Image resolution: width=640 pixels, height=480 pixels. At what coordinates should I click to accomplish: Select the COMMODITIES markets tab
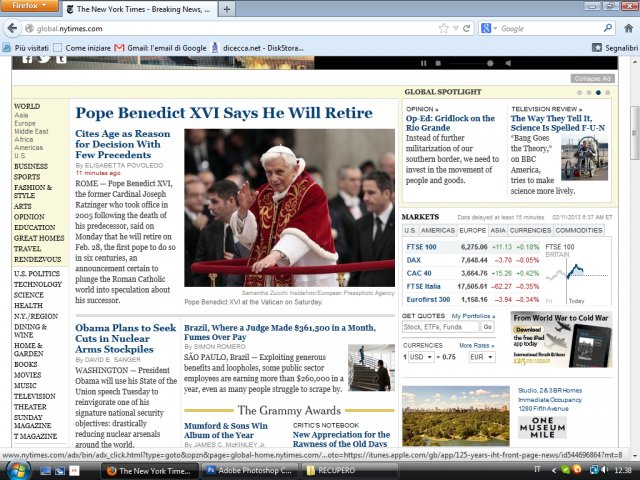579,231
